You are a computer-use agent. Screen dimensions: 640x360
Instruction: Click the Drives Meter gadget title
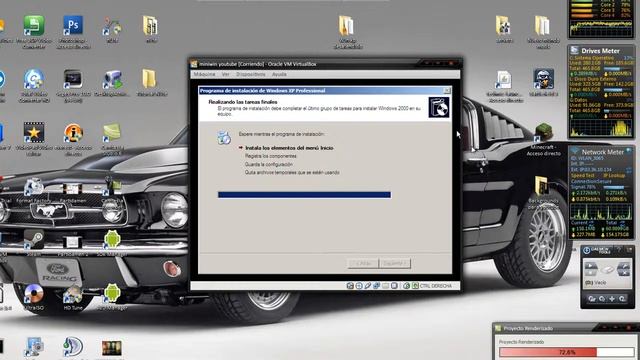click(600, 51)
